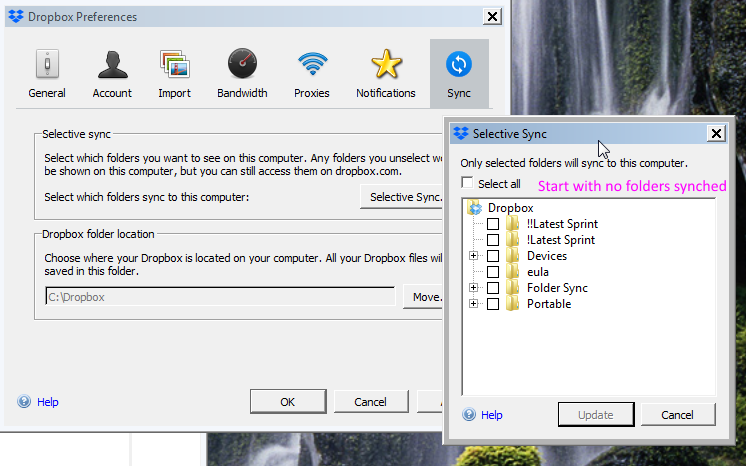Click the Move... button

423,297
